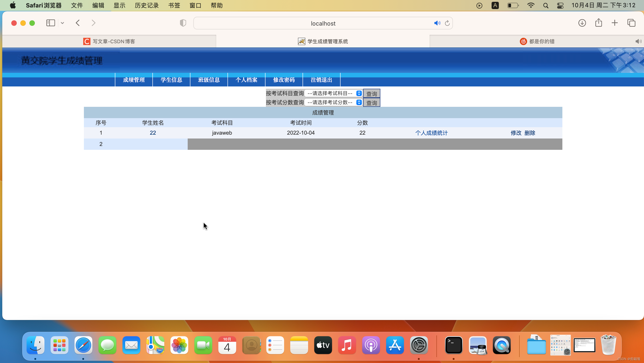Open Messages from the Dock
This screenshot has width=644, height=363.
(x=107, y=345)
